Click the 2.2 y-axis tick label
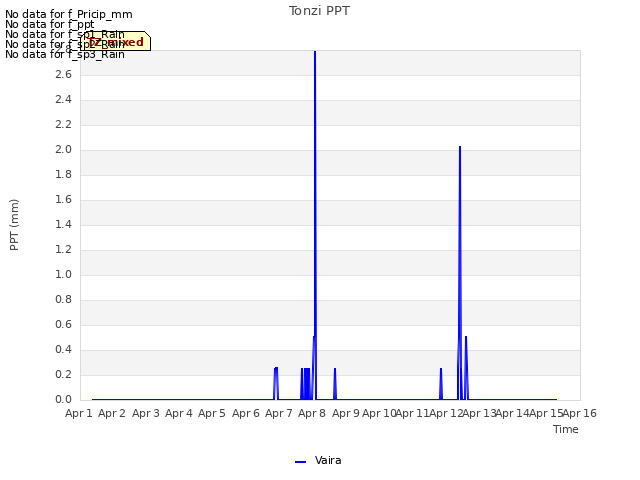The height and width of the screenshot is (480, 640). coord(63,124)
